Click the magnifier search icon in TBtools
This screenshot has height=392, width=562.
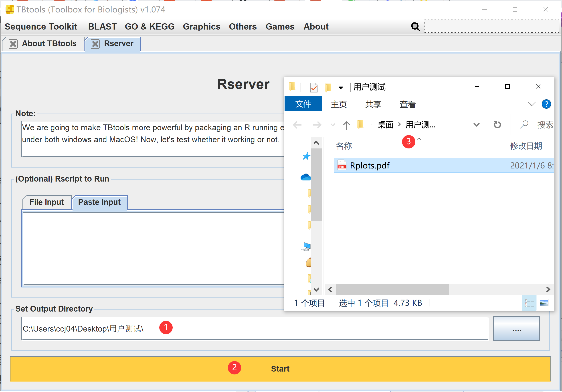click(415, 26)
